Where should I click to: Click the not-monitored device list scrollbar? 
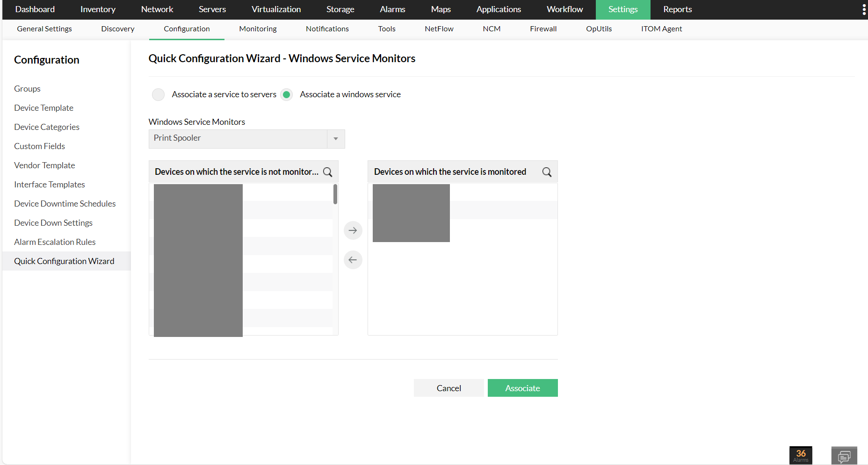[335, 194]
